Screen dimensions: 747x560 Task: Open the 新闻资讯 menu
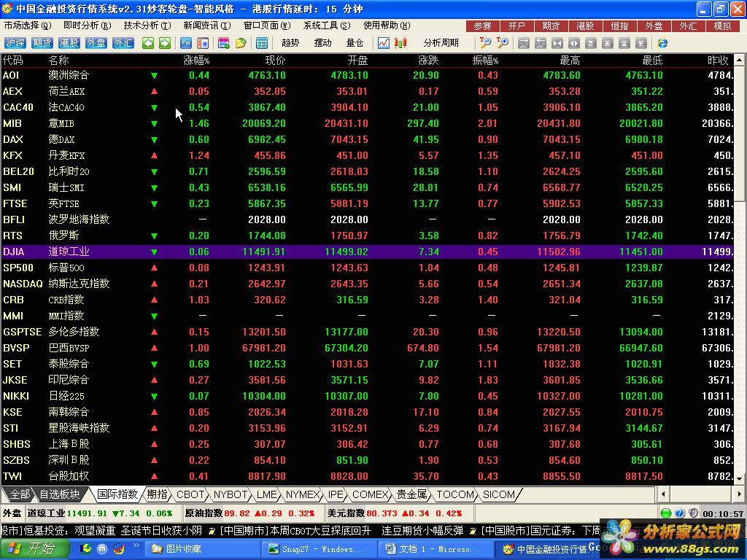pyautogui.click(x=207, y=26)
